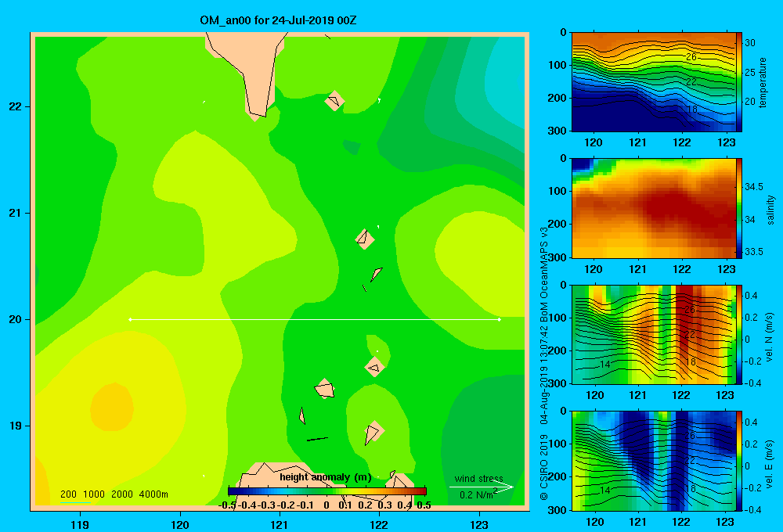Click latitude label 19 on the main map
This screenshot has width=783, height=532.
[x=15, y=426]
